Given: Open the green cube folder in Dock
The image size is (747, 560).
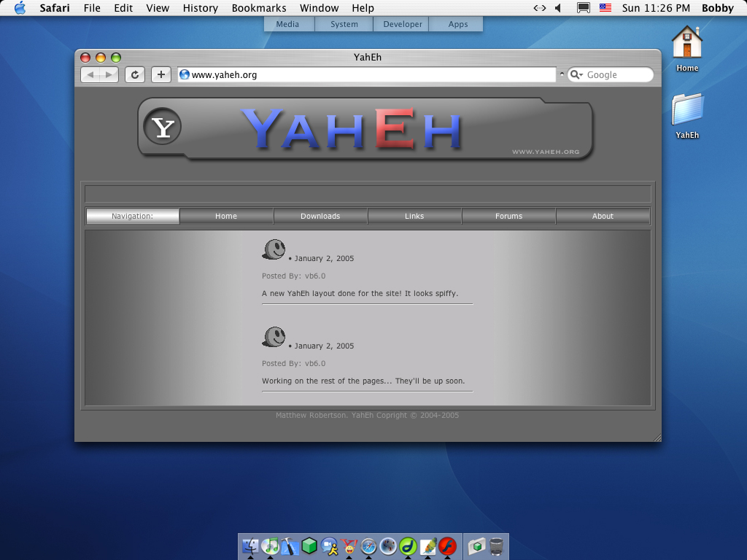Looking at the screenshot, I should [476, 545].
